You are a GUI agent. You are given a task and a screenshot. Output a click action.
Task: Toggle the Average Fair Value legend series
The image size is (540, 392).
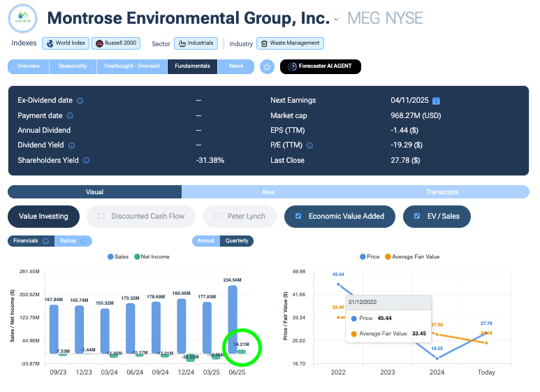tap(412, 256)
